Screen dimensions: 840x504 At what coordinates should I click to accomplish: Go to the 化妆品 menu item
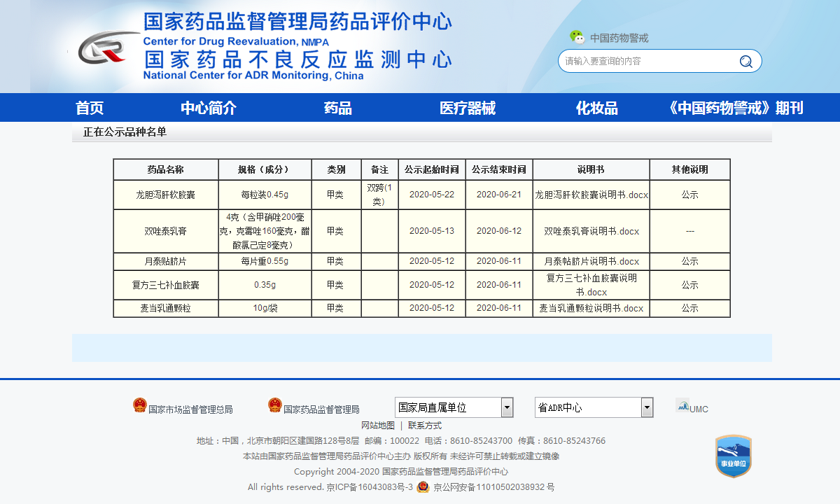tap(596, 108)
